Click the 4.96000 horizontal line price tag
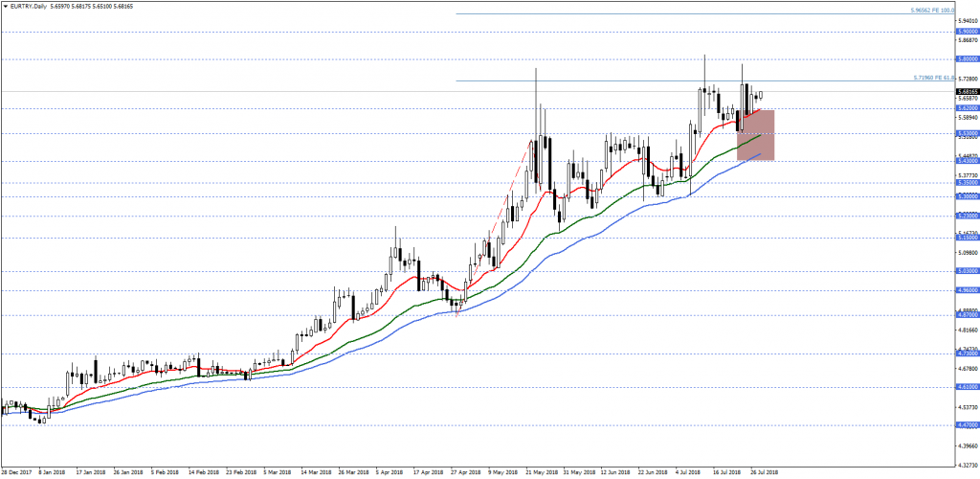980x479 pixels. [x=967, y=290]
